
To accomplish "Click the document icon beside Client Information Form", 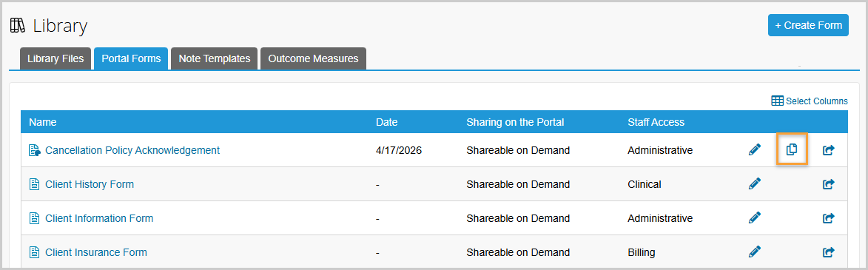I will coord(34,218).
